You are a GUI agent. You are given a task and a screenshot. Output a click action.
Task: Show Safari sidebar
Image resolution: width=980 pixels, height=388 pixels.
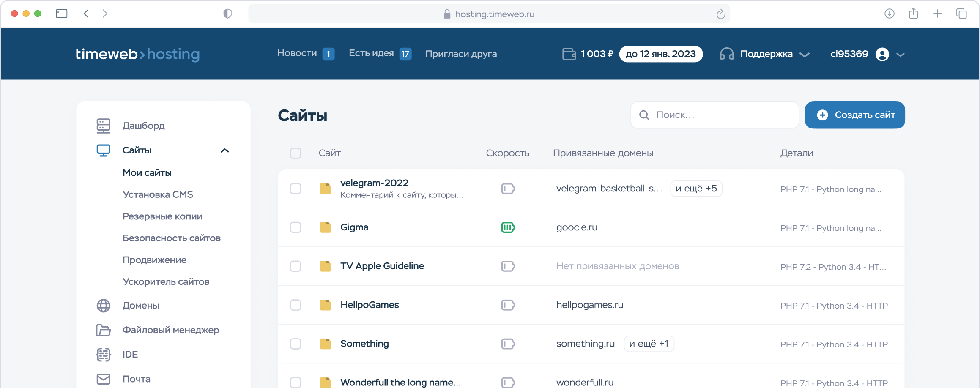coord(62,14)
